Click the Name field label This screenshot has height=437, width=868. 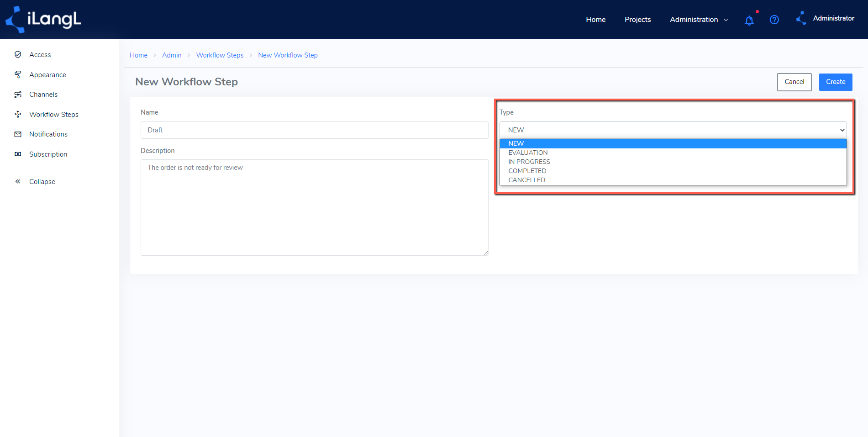(x=149, y=112)
